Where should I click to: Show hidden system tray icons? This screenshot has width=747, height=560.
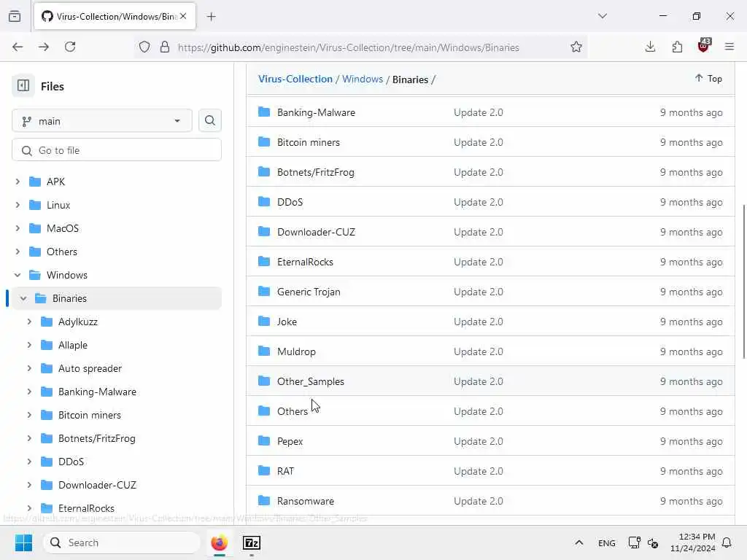578,542
